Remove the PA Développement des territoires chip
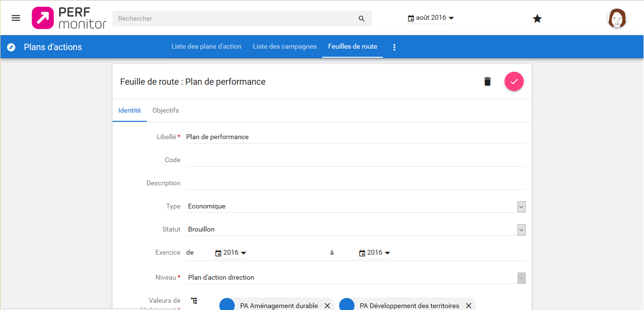 click(468, 306)
